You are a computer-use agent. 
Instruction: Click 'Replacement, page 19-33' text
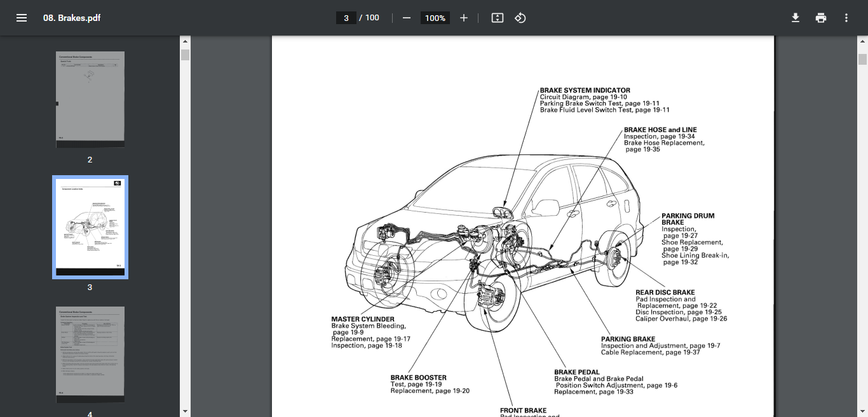(x=593, y=392)
